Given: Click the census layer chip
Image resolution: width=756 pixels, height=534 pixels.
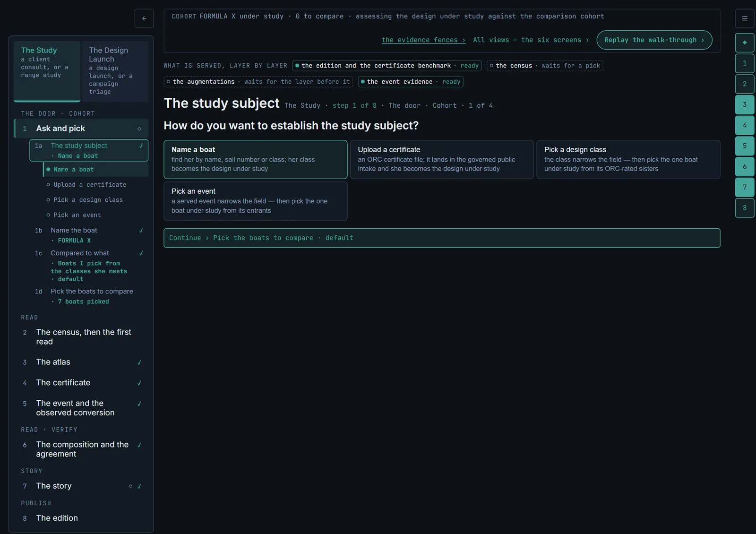Looking at the screenshot, I should pyautogui.click(x=545, y=66).
